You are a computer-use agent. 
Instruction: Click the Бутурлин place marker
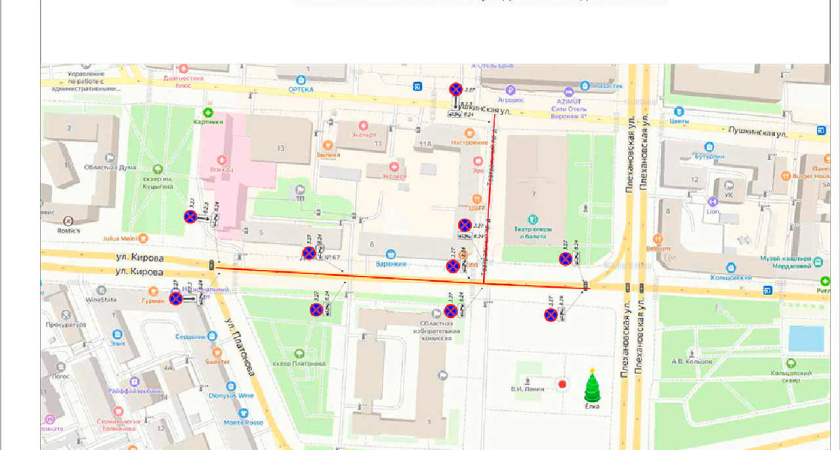[x=708, y=147]
